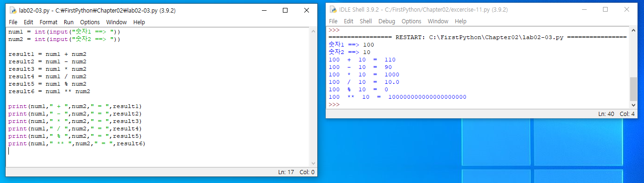Click 'Ln: 40' in IDLE Shell status bar
This screenshot has width=644, height=183.
tap(606, 114)
